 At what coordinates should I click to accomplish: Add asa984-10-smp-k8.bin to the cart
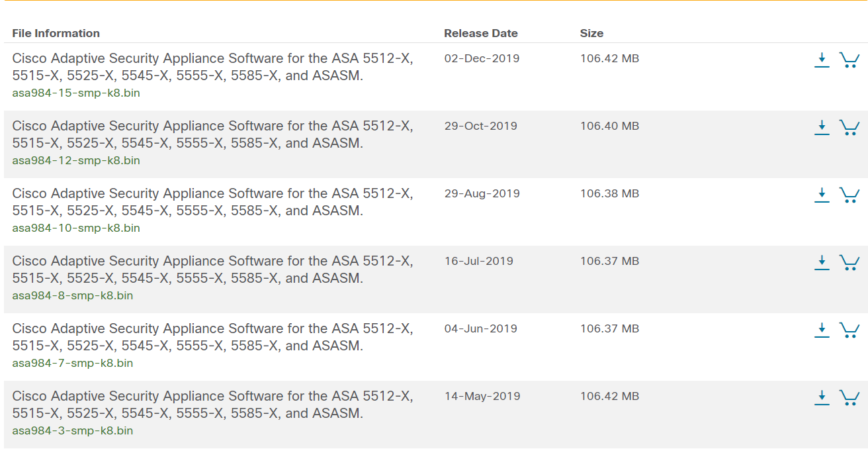pyautogui.click(x=850, y=194)
